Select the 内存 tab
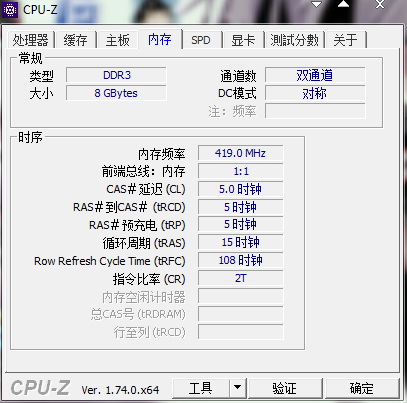Image resolution: width=407 pixels, height=403 pixels. click(x=160, y=39)
